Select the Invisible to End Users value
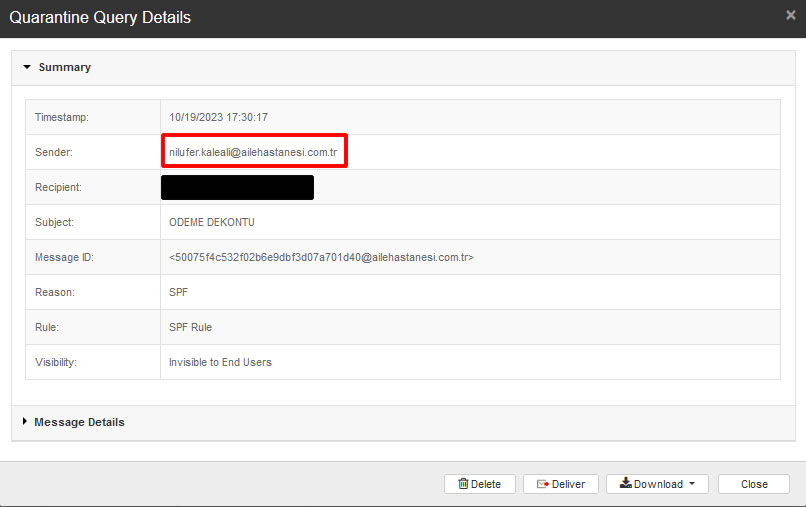Image resolution: width=806 pixels, height=507 pixels. [x=220, y=362]
